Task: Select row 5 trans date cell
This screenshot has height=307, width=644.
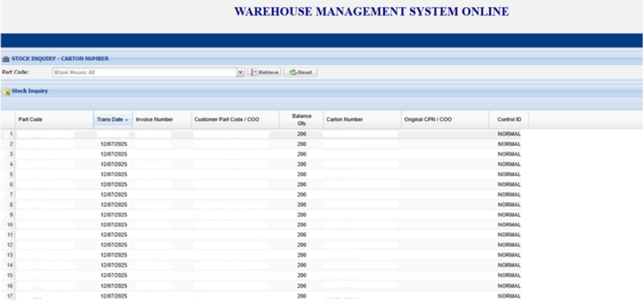Action: (114, 174)
